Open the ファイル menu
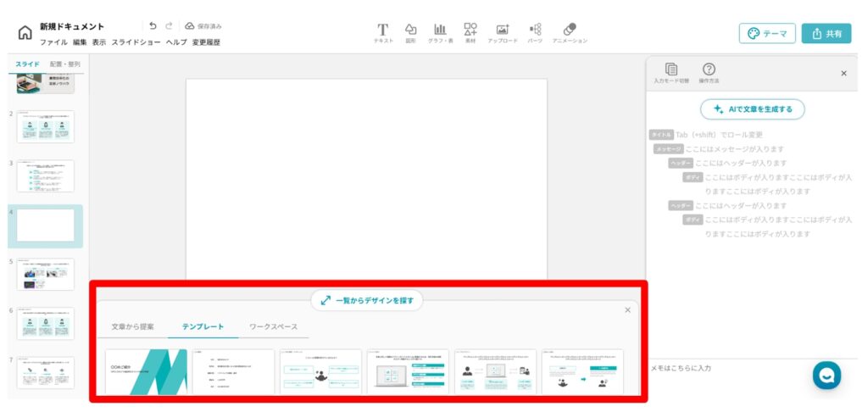This screenshot has height=412, width=868. [53, 42]
